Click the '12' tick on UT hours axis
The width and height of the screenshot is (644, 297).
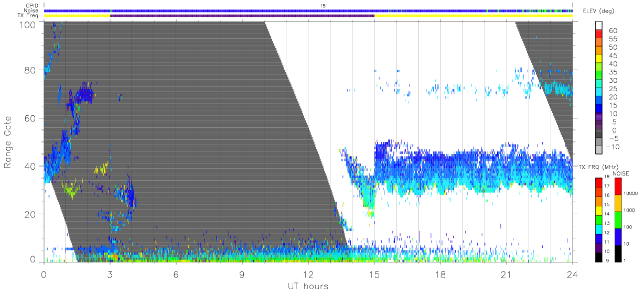coord(308,274)
